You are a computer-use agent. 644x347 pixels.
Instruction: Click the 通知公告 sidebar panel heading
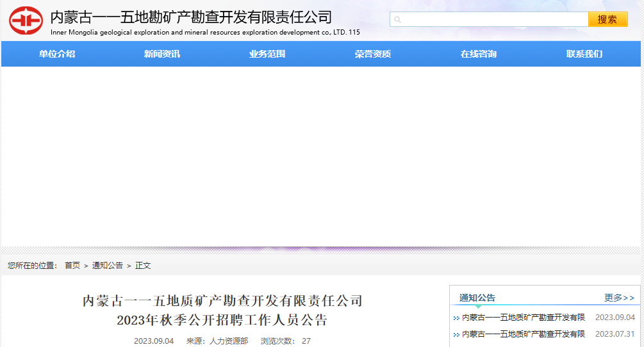point(477,298)
